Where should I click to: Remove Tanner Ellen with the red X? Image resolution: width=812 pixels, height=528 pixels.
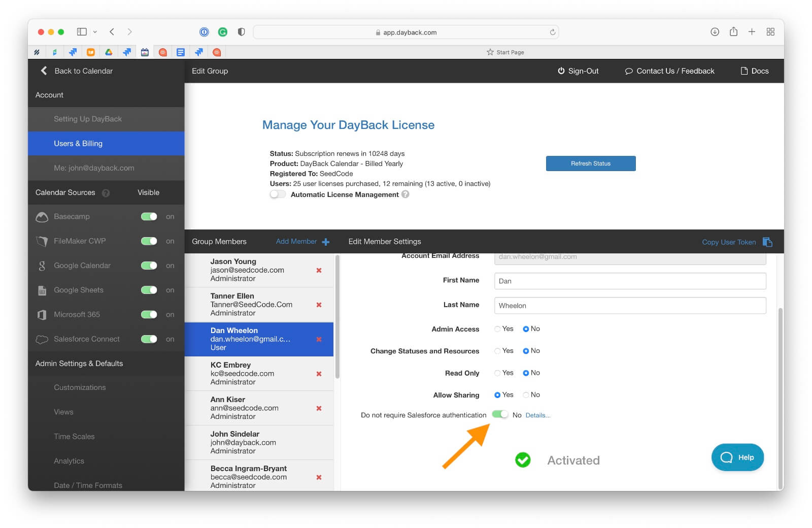point(319,305)
